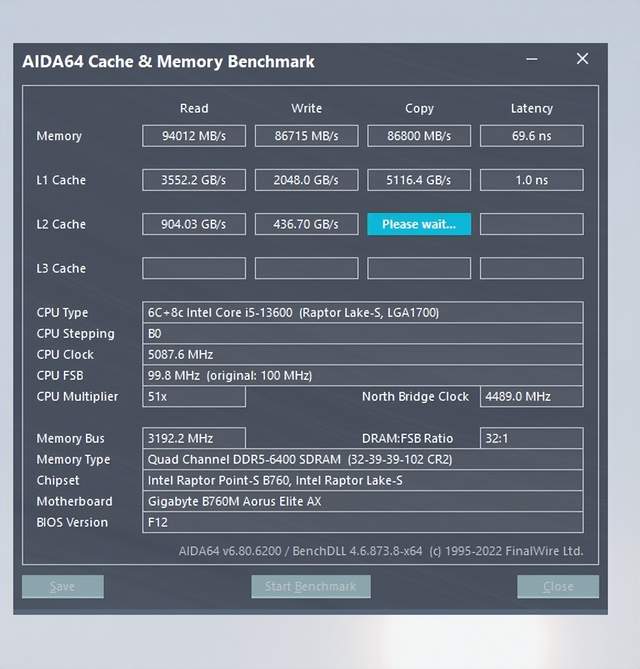Viewport: 640px width, 669px height.
Task: Click the CPU FSB value 99.8 MHz
Action: pos(363,375)
